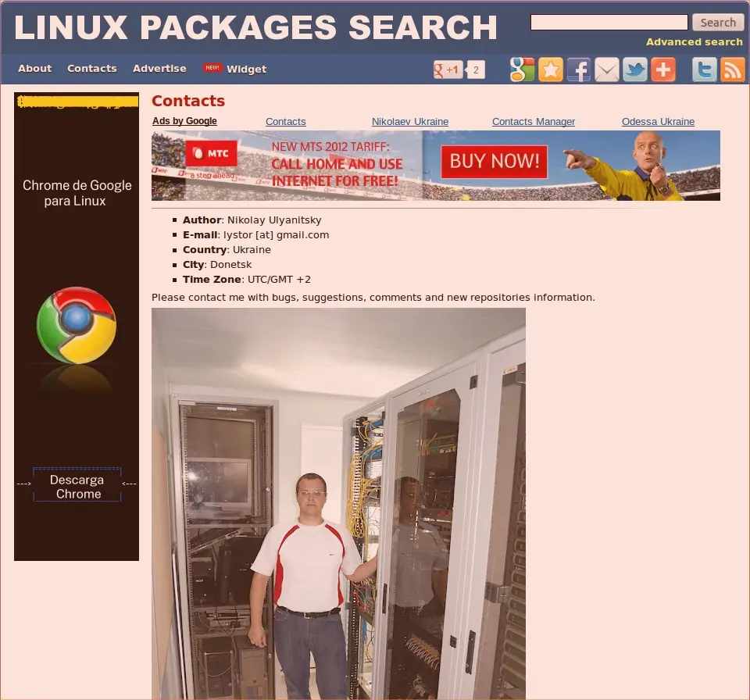The height and width of the screenshot is (700, 750).
Task: Click the LINUX PACKAGES SEARCH site title
Action: tap(256, 27)
